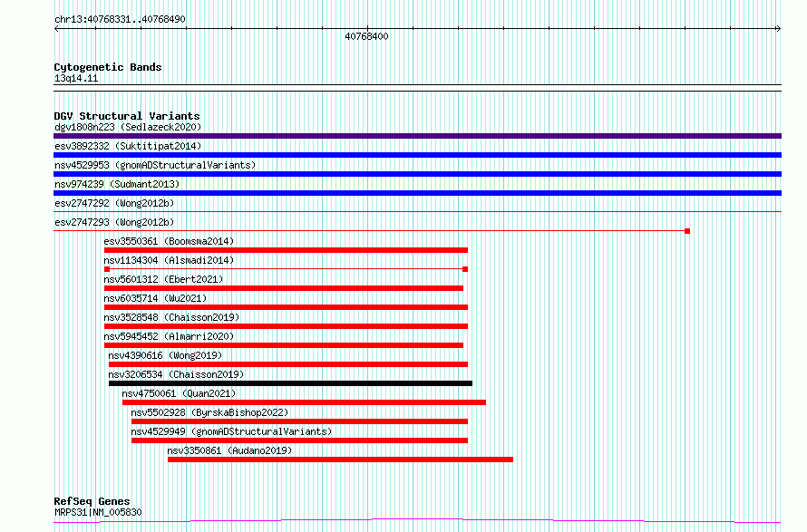Screen dimensions: 807x532
Task: Click the red bar under nsv6035714
Action: click(287, 307)
